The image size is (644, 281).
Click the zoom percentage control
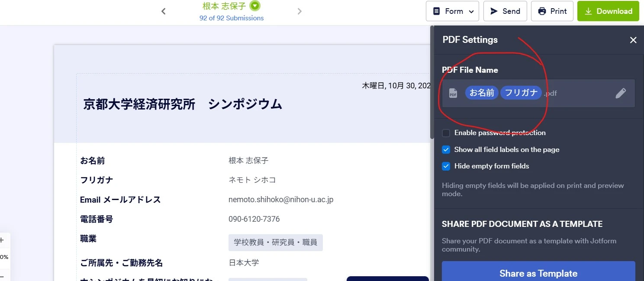click(x=3, y=256)
